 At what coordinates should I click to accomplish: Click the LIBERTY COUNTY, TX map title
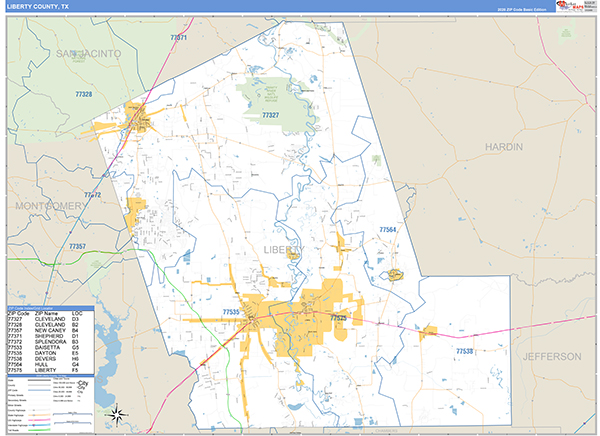[38, 7]
